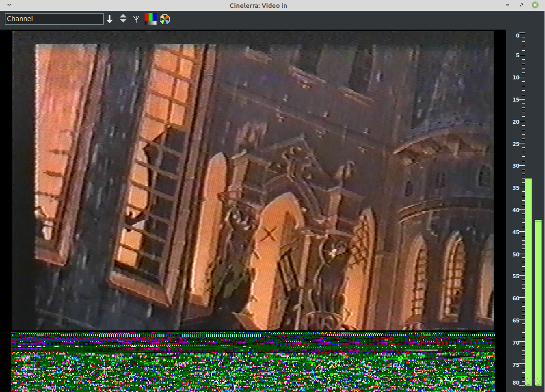Click the video capture preview image
545x392 pixels.
[x=253, y=180]
